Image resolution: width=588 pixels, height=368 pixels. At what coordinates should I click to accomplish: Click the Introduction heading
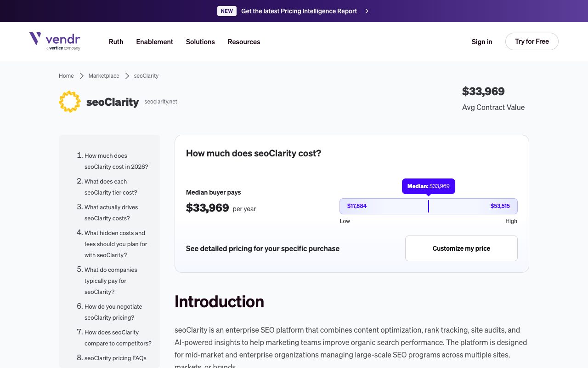coord(219,302)
